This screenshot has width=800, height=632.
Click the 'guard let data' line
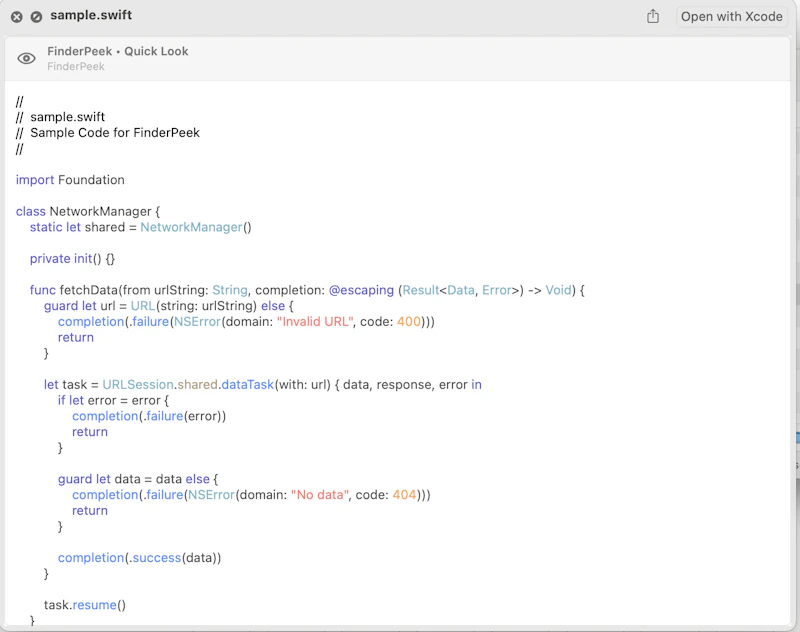click(138, 478)
